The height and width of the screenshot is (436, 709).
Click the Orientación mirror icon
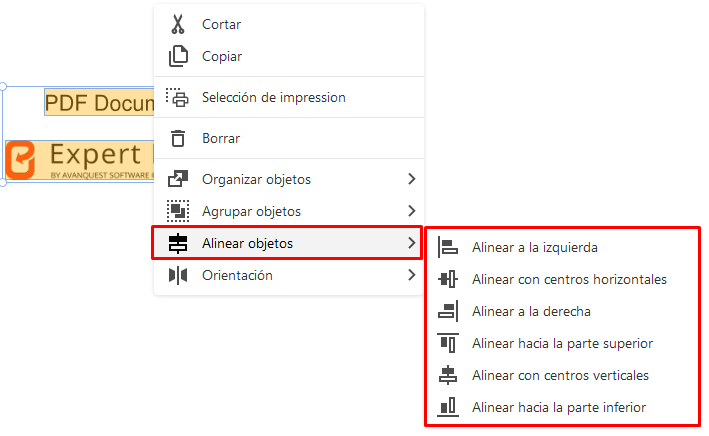pos(178,275)
